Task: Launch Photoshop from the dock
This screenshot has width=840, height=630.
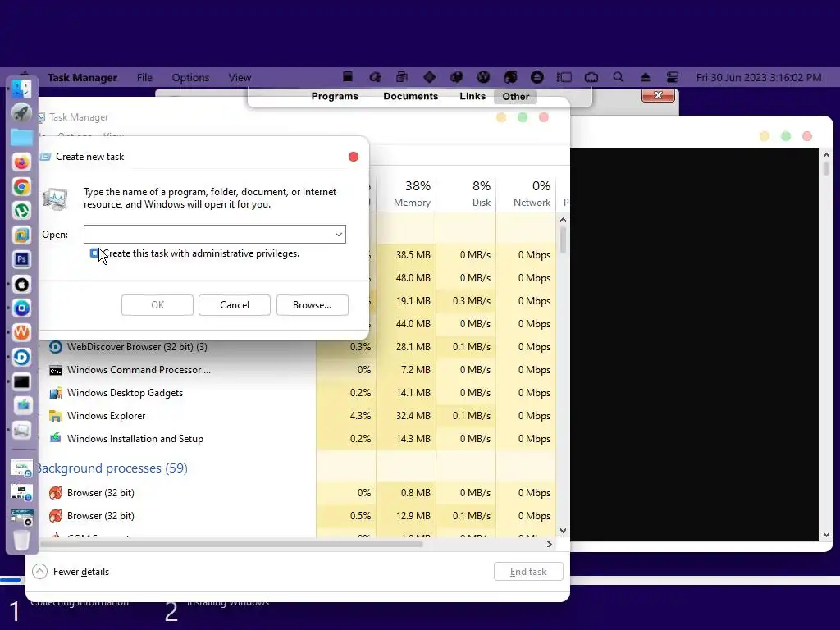Action: coord(21,259)
